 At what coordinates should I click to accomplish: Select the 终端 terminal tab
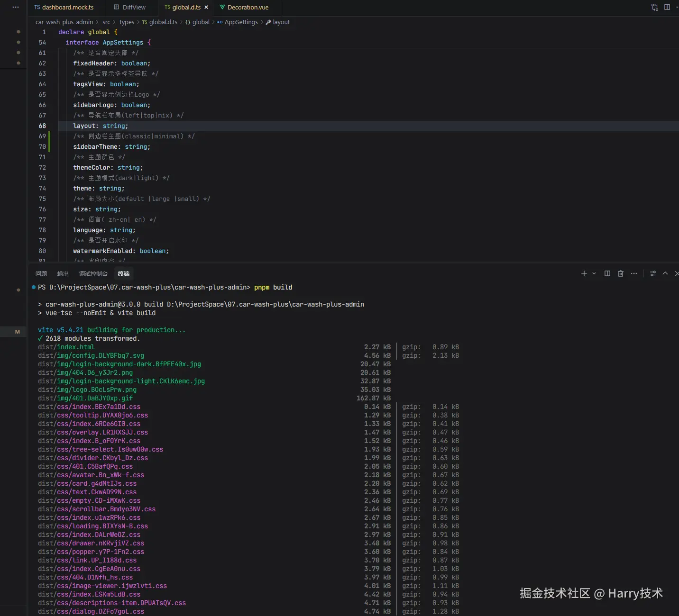[x=124, y=273]
